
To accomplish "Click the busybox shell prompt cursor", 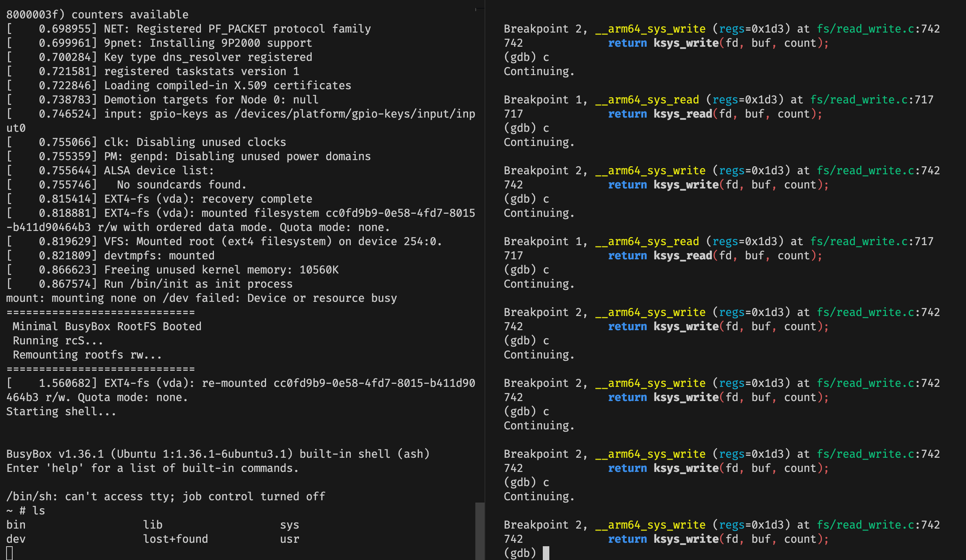I will [9, 553].
